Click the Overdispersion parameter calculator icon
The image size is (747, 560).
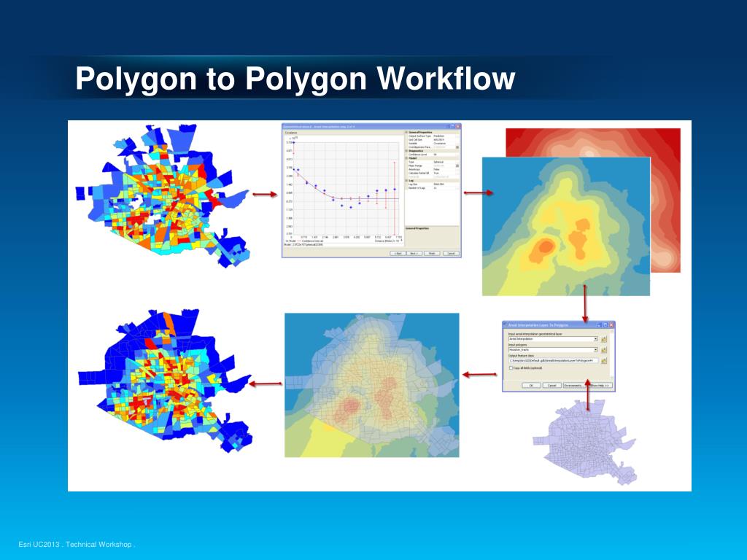pos(457,147)
